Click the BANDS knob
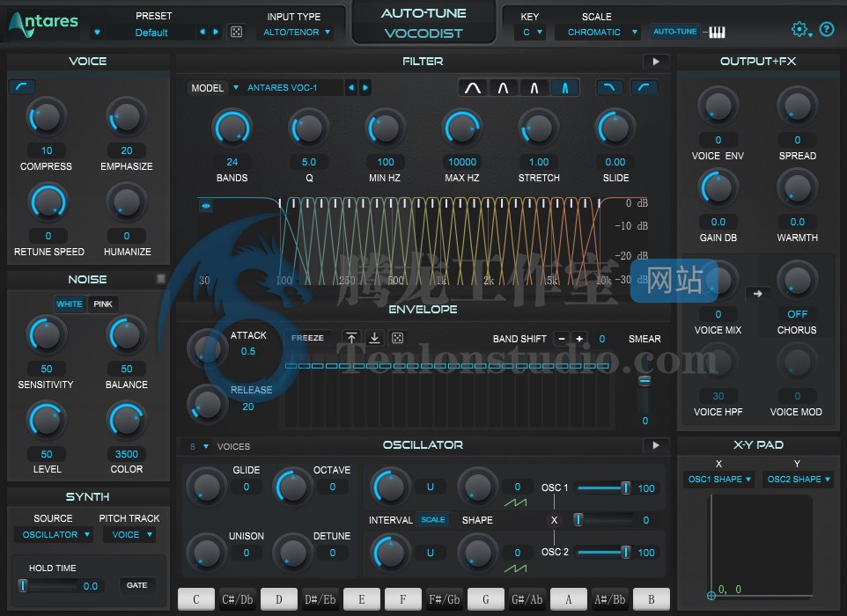This screenshot has width=847, height=616. point(232,129)
